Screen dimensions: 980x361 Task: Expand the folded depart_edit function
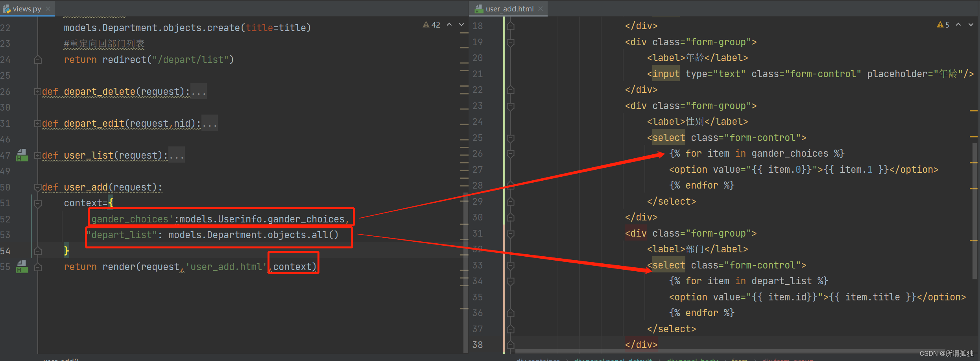38,124
